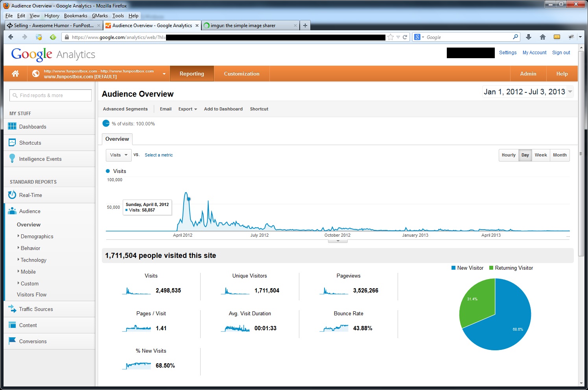588x390 pixels.
Task: Open the Visits metric dropdown
Action: click(118, 155)
